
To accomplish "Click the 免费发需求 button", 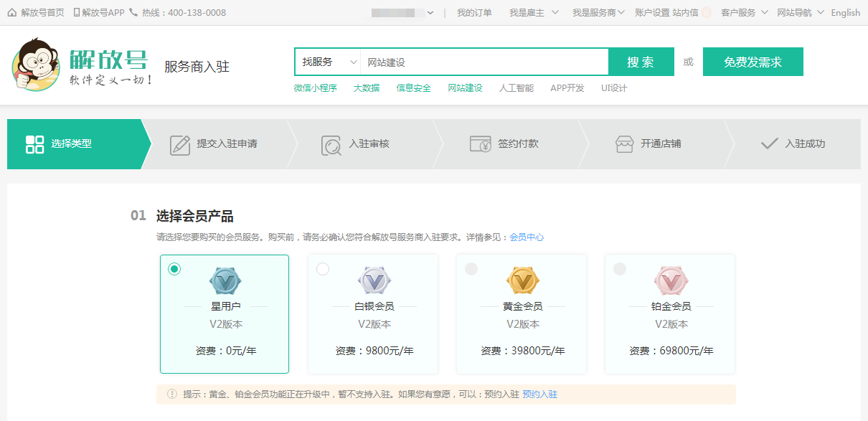I will pos(753,62).
